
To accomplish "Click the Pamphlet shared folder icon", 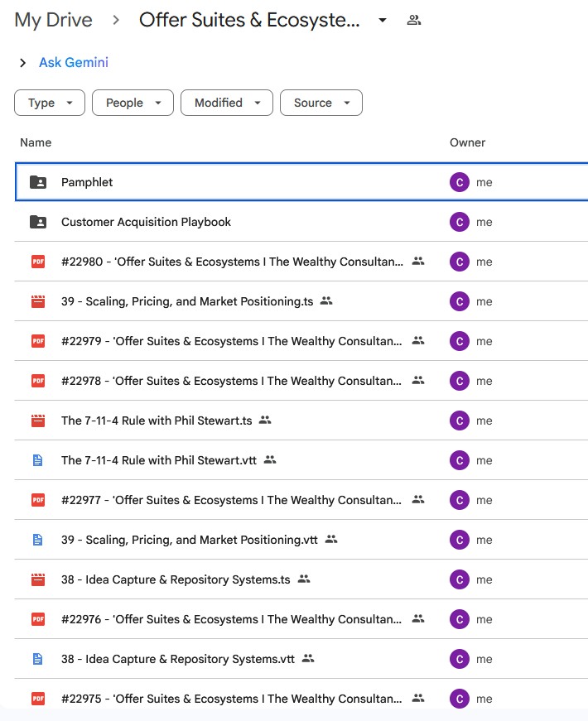I will (x=37, y=182).
